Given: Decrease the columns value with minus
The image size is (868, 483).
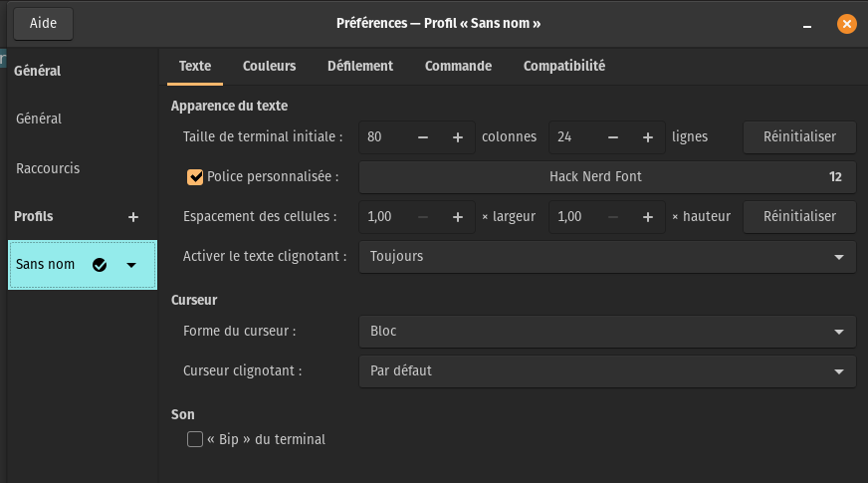Looking at the screenshot, I should 423,137.
